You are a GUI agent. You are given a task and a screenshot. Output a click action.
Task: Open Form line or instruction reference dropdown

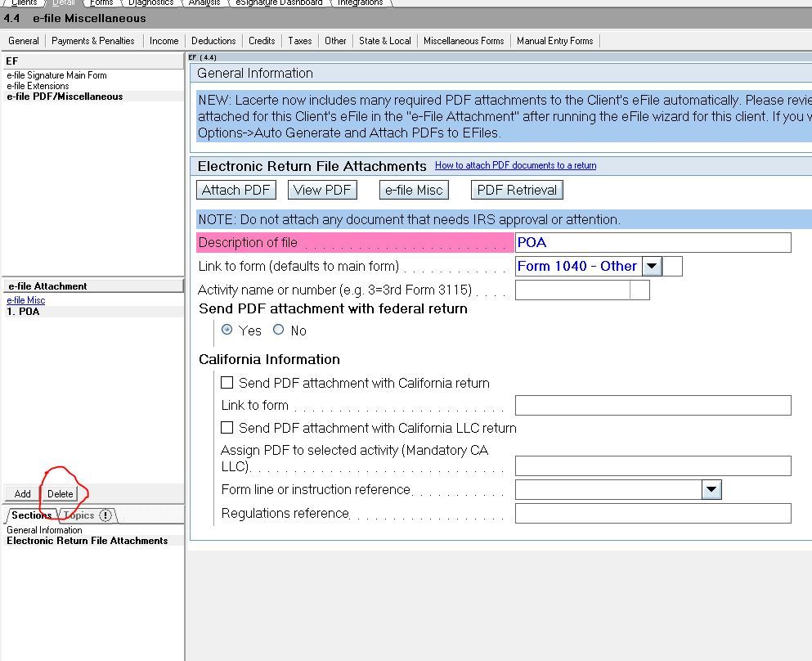tap(711, 489)
